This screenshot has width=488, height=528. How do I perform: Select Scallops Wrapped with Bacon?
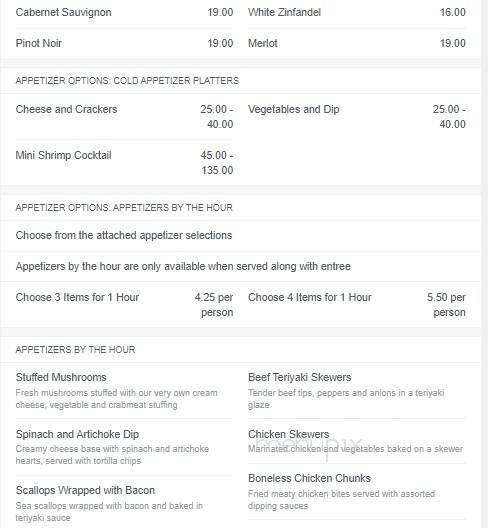pyautogui.click(x=85, y=490)
